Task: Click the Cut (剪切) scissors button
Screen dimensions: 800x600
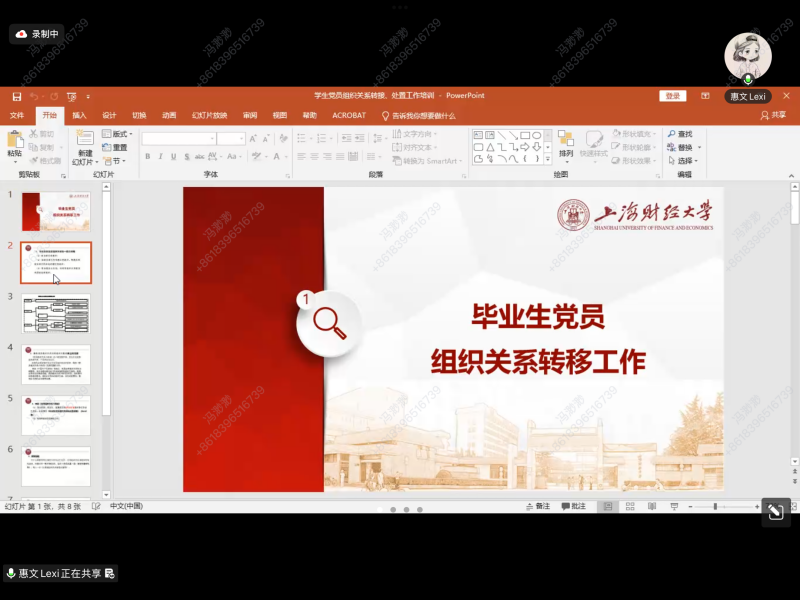Action: [x=41, y=134]
